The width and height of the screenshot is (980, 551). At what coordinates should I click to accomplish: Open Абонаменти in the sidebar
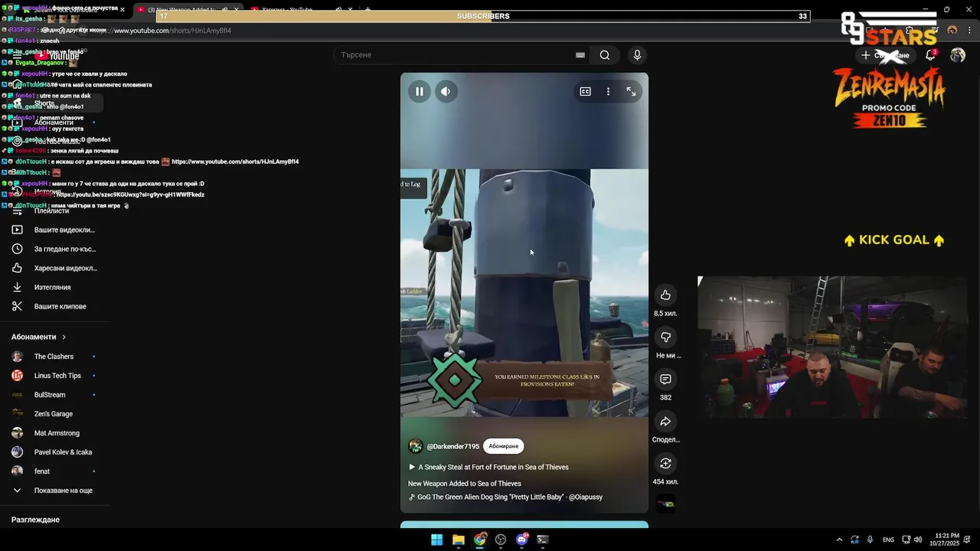coord(54,122)
